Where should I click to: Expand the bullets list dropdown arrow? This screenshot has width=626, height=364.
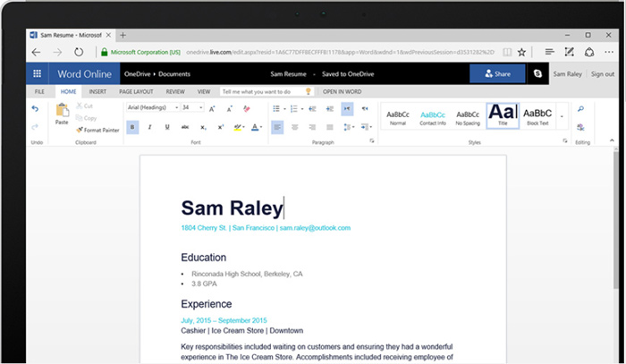[284, 109]
